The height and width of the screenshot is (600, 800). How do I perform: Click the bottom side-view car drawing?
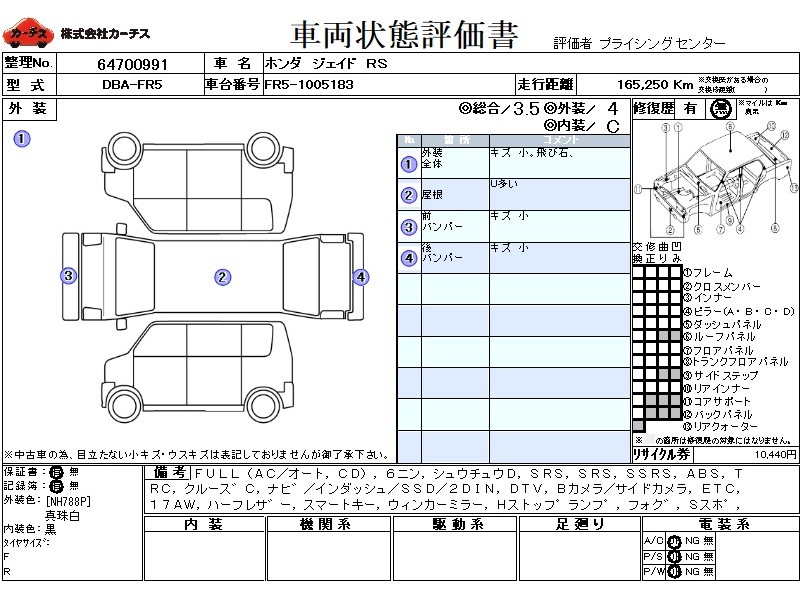(x=198, y=372)
